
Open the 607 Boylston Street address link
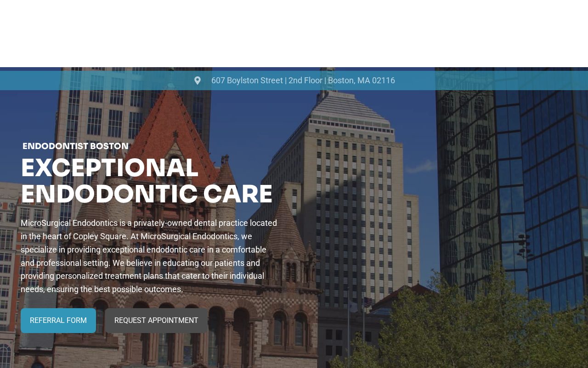[x=303, y=80]
